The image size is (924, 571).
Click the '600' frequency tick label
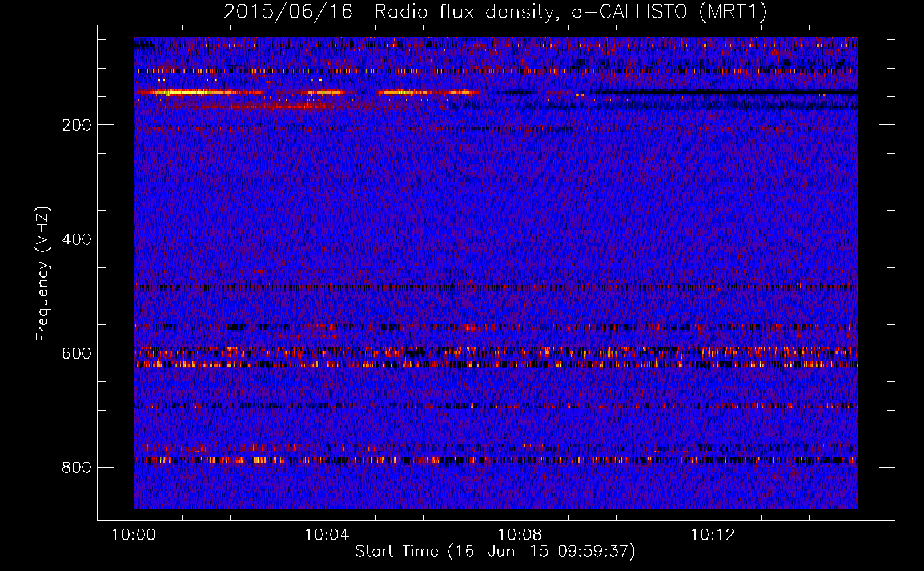(x=77, y=353)
